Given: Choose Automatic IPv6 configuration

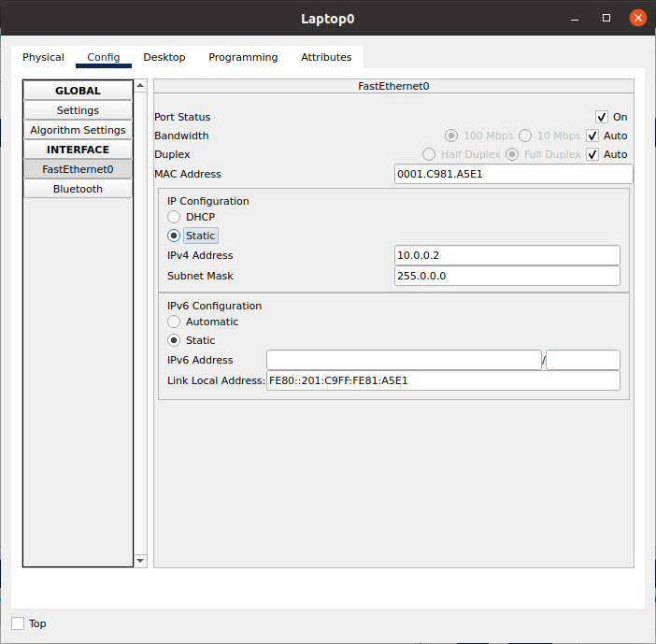Looking at the screenshot, I should click(x=174, y=322).
